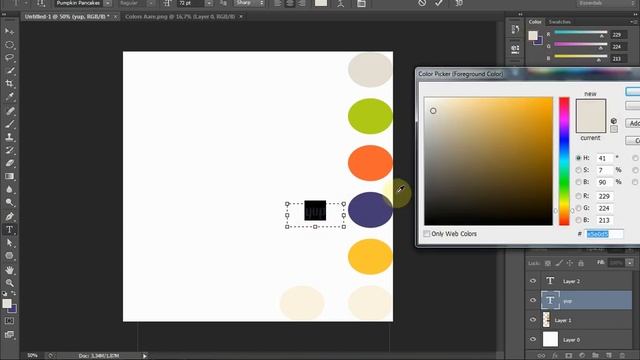The image size is (640, 360).
Task: Toggle visibility of Layer 0
Action: point(533,339)
